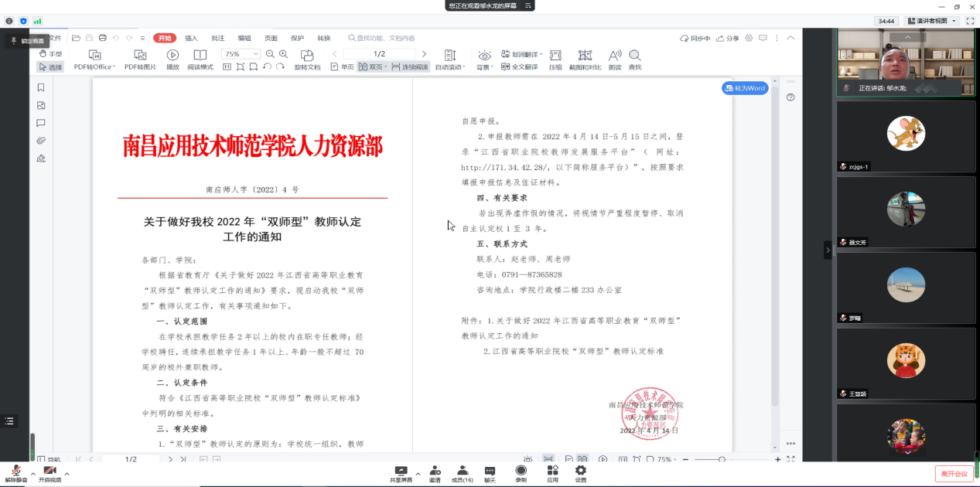Image resolution: width=980 pixels, height=487 pixels.
Task: Open the 保护 menu tab
Action: point(297,38)
